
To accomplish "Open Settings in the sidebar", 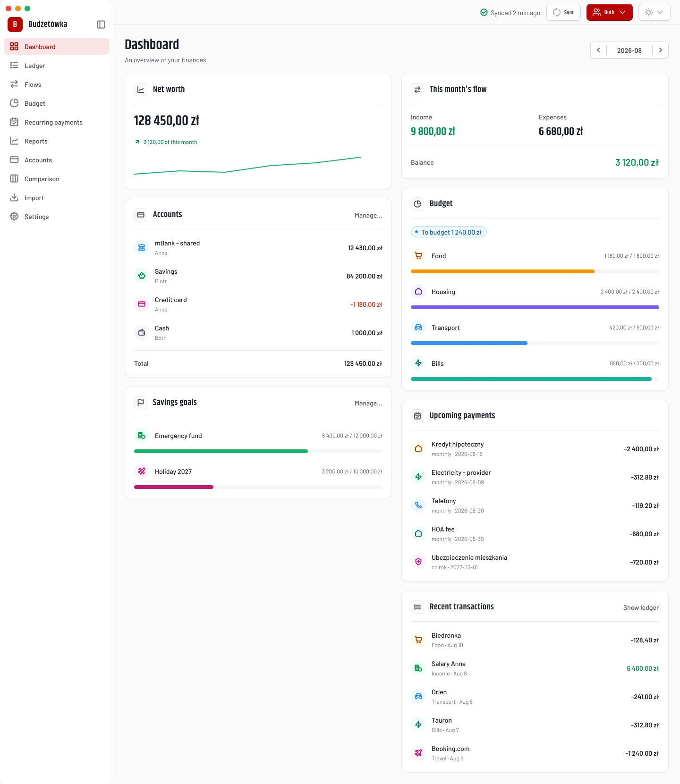I will pos(57,217).
